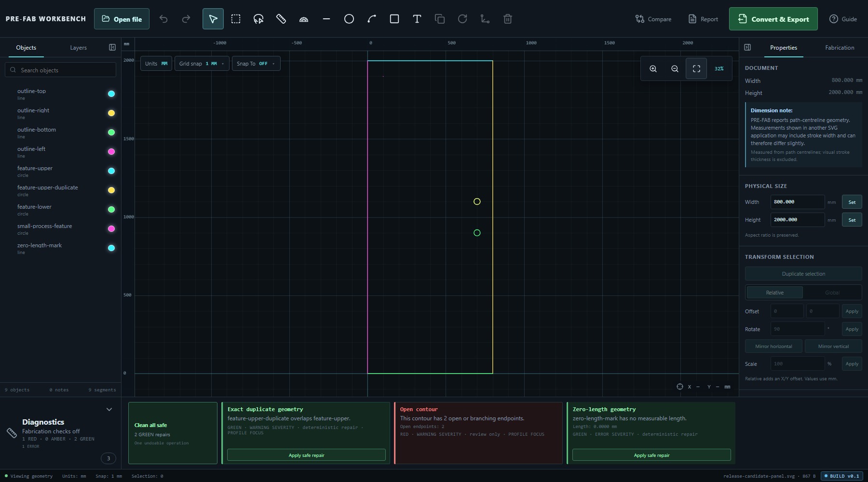868x482 pixels.
Task: Open Grid snap 1 MM dropdown
Action: [202, 64]
